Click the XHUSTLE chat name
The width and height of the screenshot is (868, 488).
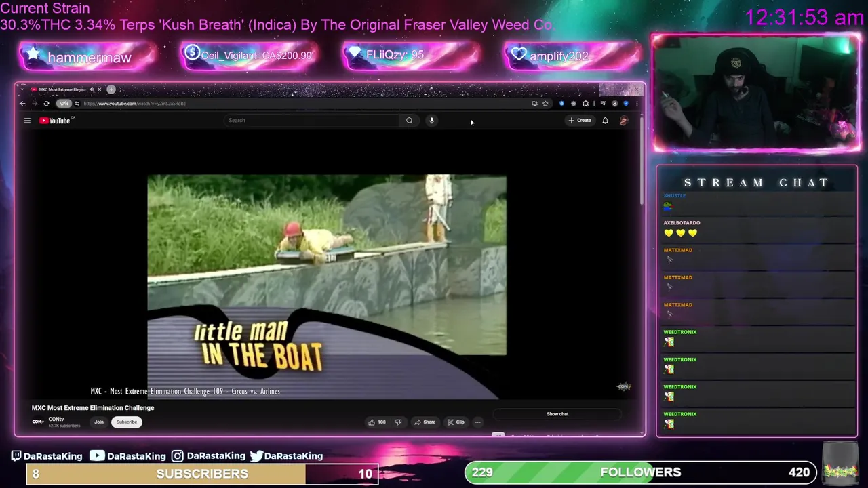674,196
